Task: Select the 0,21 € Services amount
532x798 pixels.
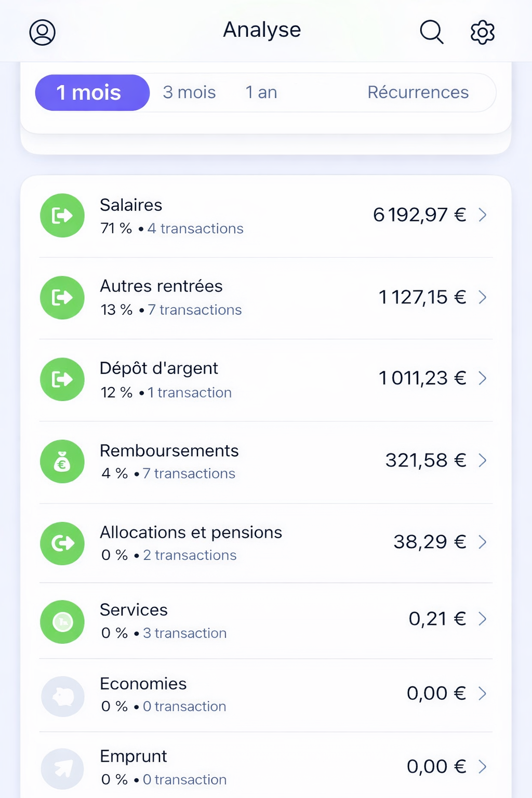Action: point(437,619)
